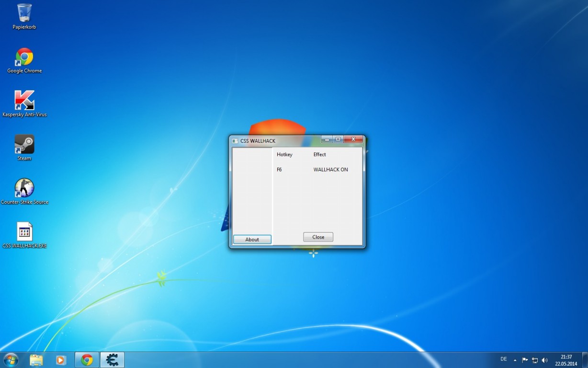This screenshot has height=368, width=588.
Task: Click the Windows Start orb
Action: [x=11, y=360]
